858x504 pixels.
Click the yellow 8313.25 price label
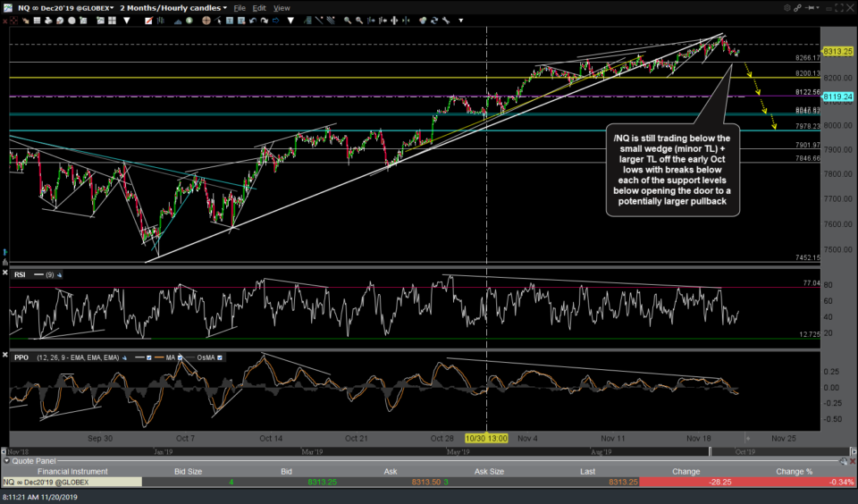[837, 52]
